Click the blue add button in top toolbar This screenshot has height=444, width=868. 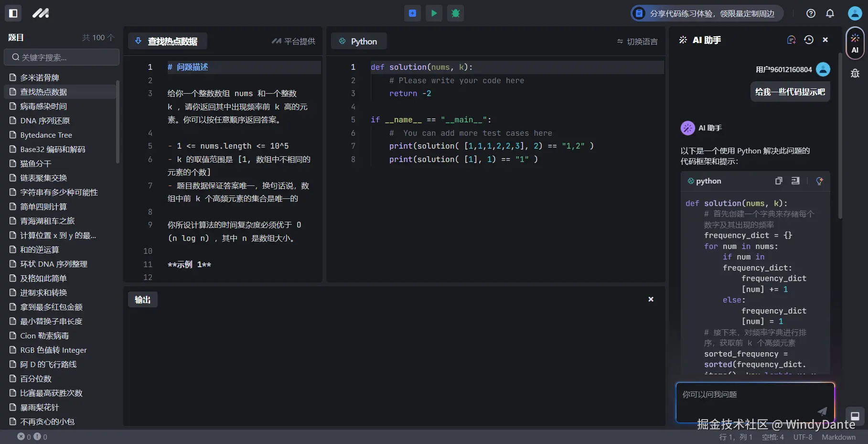point(412,13)
